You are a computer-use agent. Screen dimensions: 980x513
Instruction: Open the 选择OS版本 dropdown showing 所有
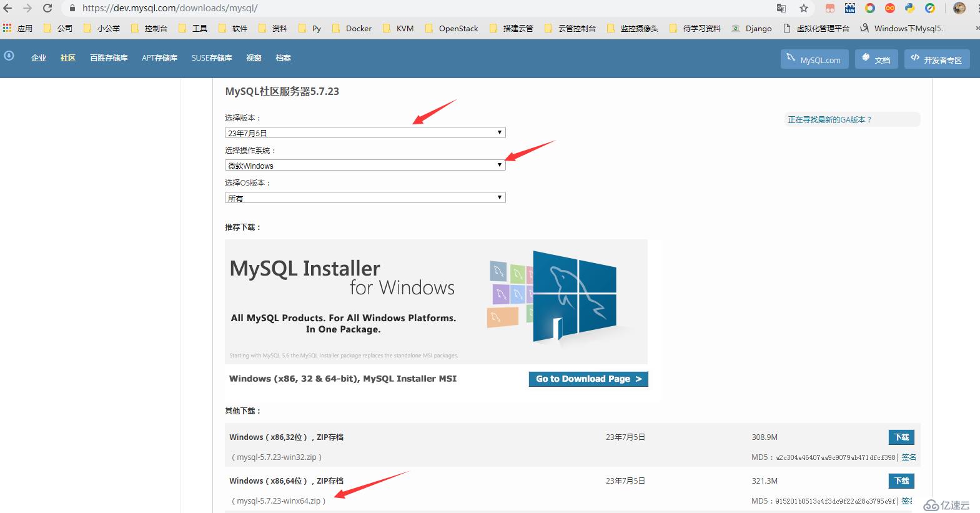coord(365,197)
